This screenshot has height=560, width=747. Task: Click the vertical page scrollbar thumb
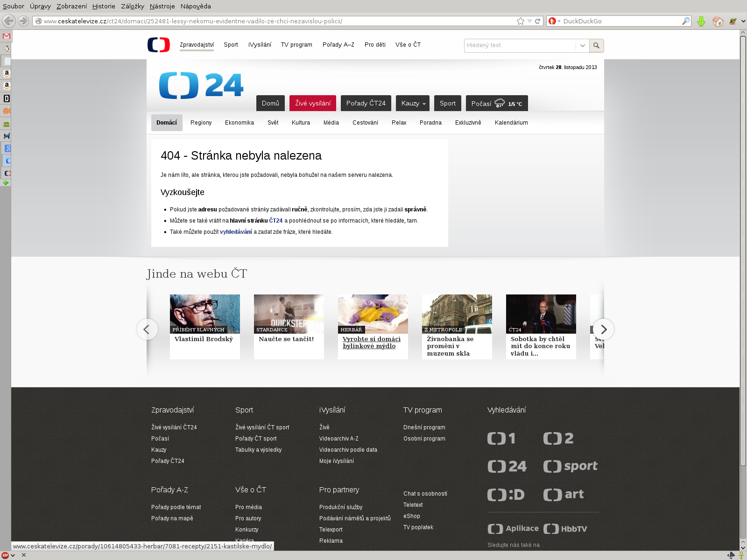743,250
